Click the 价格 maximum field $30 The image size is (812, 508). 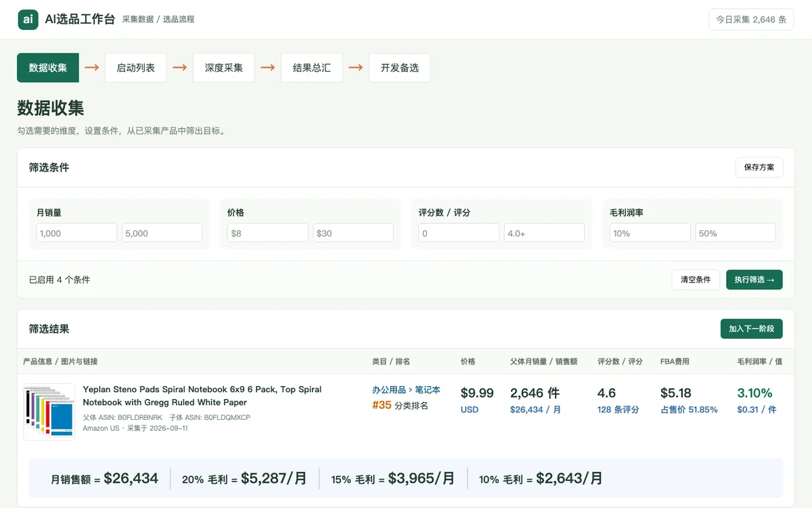[353, 233]
